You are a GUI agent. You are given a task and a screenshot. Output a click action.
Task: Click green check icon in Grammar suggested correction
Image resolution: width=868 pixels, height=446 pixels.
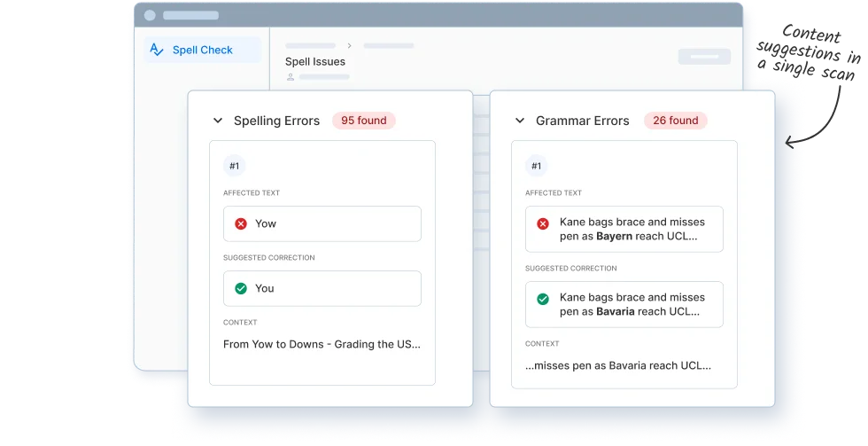pyautogui.click(x=543, y=299)
